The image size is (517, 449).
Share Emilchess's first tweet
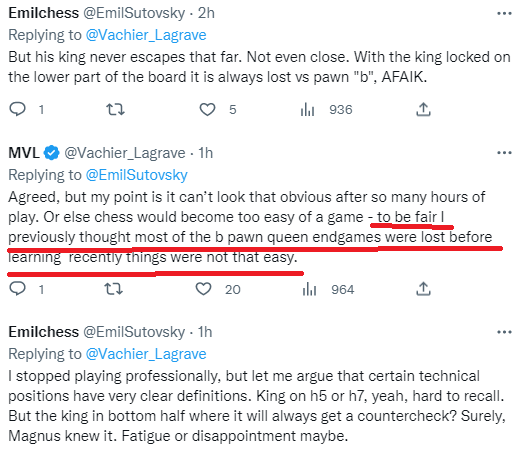pos(423,109)
